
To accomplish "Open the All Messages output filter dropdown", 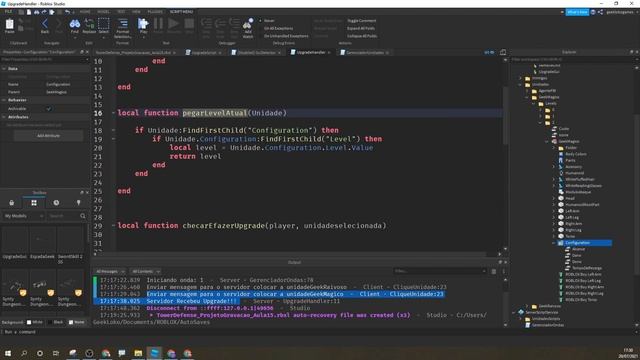I will coord(110,271).
